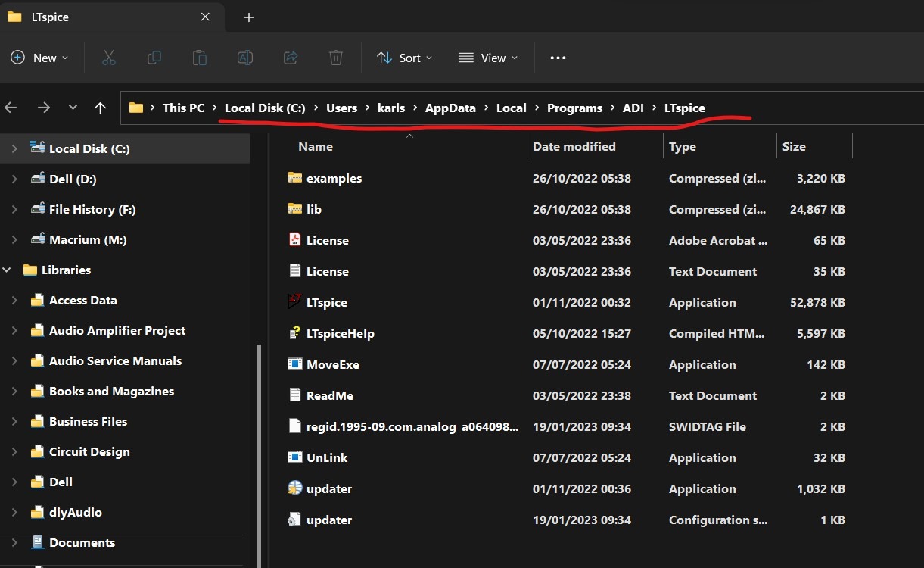Select the LTspiceHelp compiled HTML icon
Viewport: 924px width, 568px height.
click(295, 333)
